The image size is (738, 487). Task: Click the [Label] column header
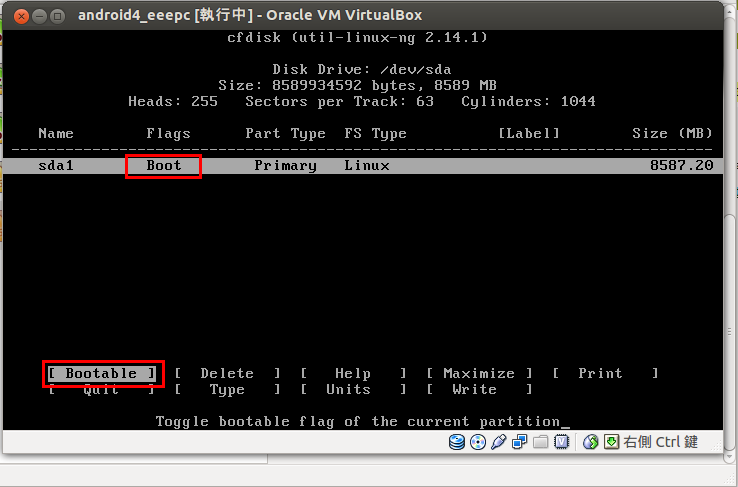[529, 134]
